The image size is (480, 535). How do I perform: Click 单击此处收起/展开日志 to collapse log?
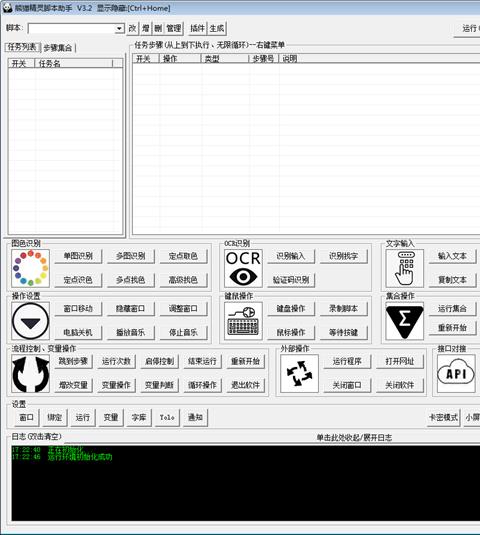354,437
